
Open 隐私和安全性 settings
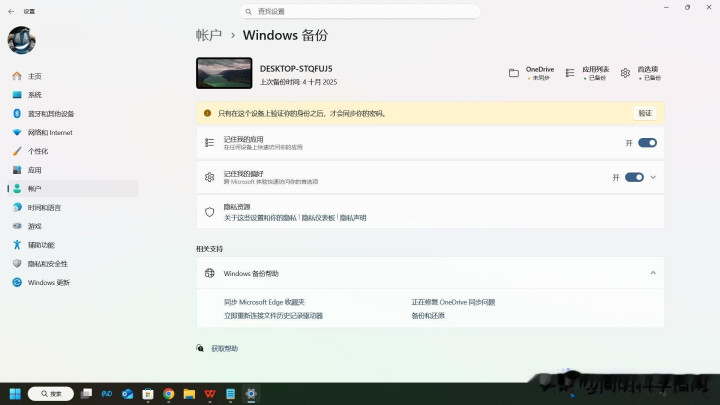tap(47, 263)
